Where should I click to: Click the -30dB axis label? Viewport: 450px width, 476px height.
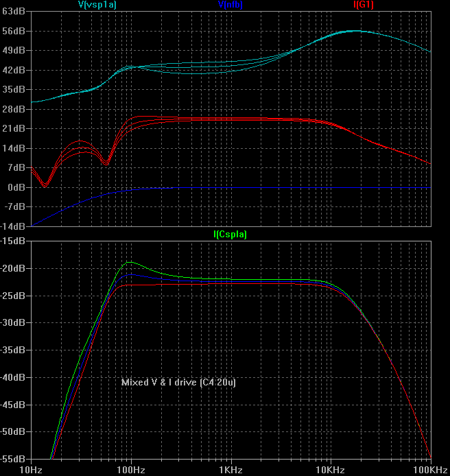tap(12, 322)
